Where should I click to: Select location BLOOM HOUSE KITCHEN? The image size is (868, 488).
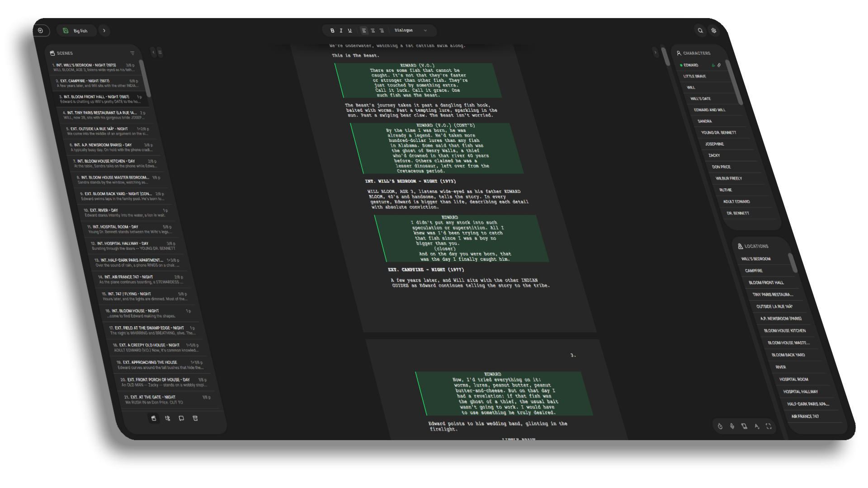click(x=785, y=331)
